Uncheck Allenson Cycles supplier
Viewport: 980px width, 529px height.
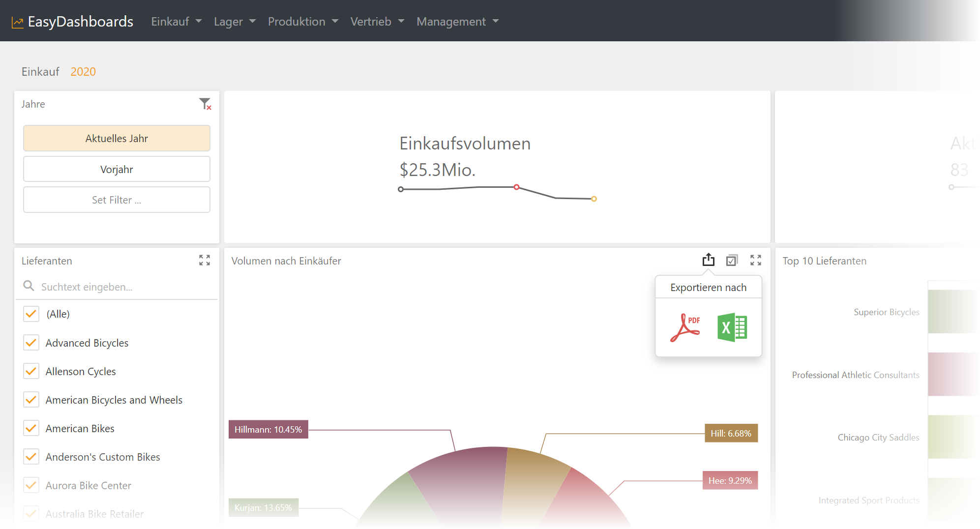(x=31, y=371)
